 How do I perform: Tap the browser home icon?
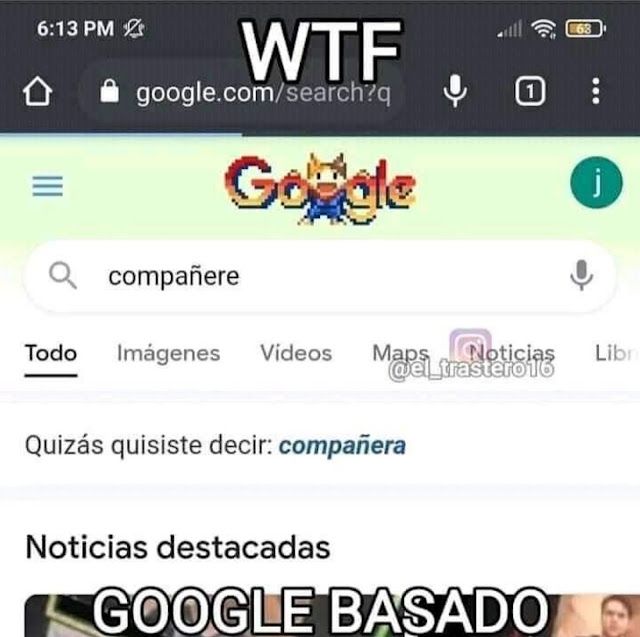point(37,91)
